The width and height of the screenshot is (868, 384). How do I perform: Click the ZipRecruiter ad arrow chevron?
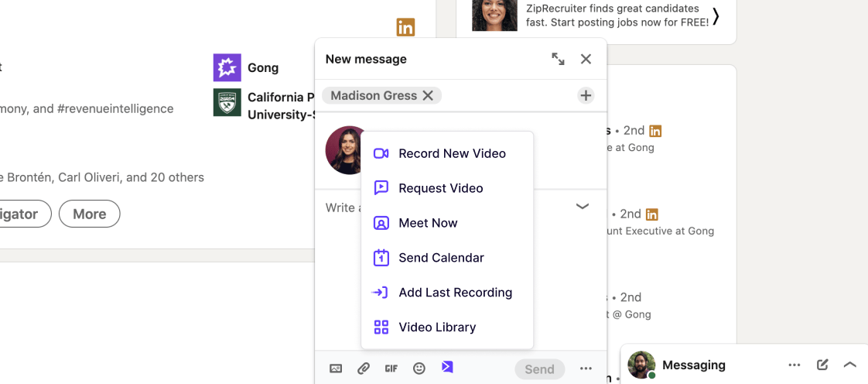coord(716,16)
